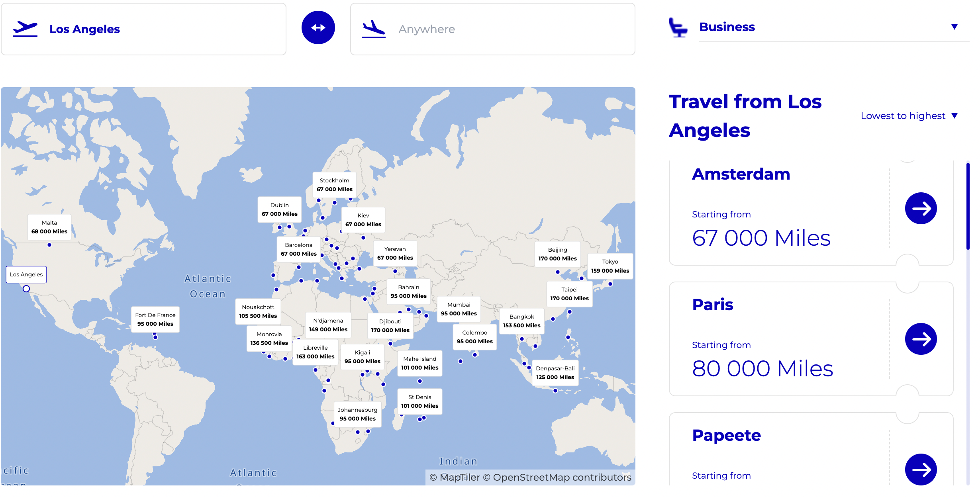The width and height of the screenshot is (980, 497).
Task: Click the arrival plane landing icon
Action: point(374,29)
